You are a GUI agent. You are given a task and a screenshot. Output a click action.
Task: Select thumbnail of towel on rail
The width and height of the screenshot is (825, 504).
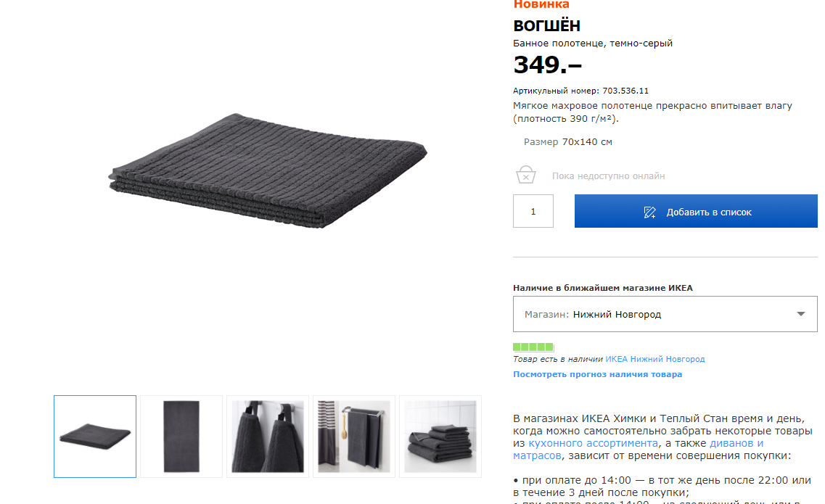[353, 437]
